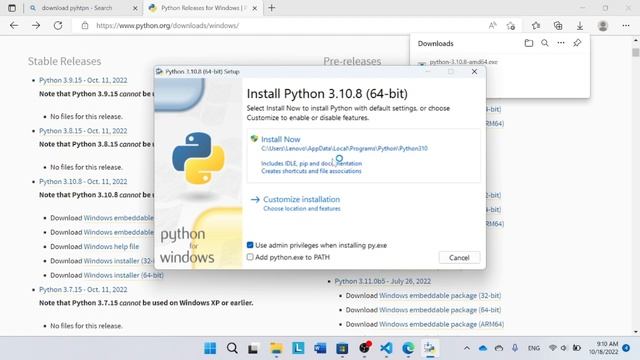Go forward in the browser

click(36, 25)
